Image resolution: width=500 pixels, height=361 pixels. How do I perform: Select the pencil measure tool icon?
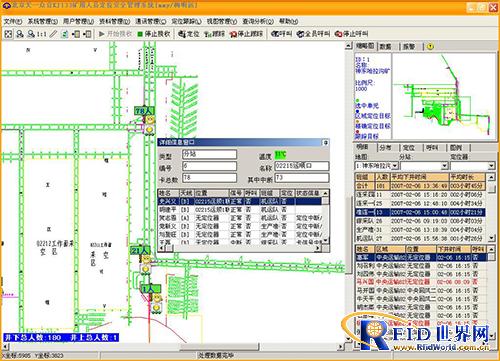pyautogui.click(x=53, y=34)
